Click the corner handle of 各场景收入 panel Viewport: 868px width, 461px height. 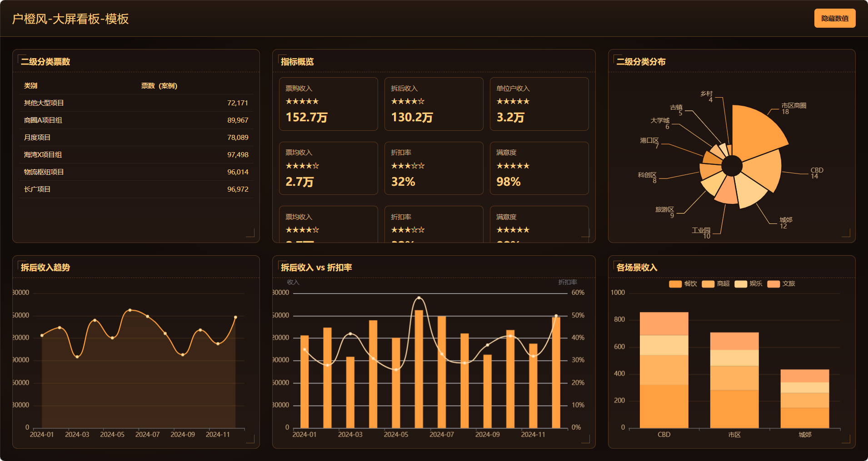click(x=846, y=439)
